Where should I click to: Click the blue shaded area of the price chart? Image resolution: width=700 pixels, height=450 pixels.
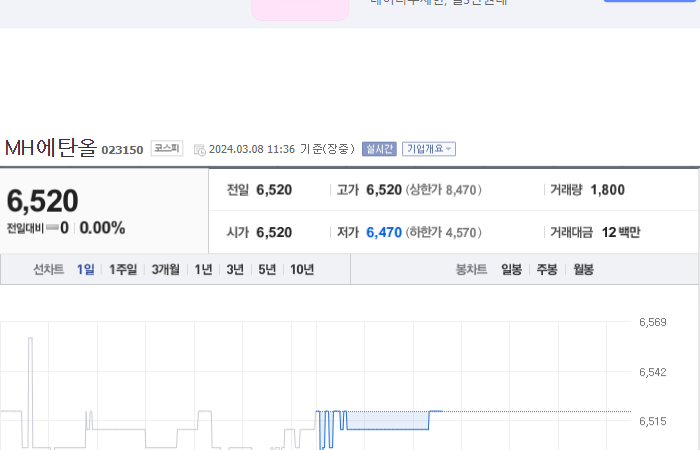pos(388,421)
